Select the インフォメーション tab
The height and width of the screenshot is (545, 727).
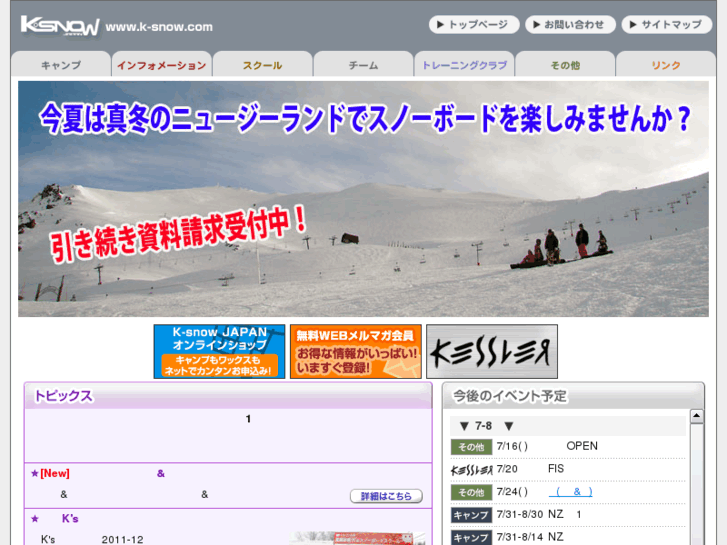coord(162,65)
